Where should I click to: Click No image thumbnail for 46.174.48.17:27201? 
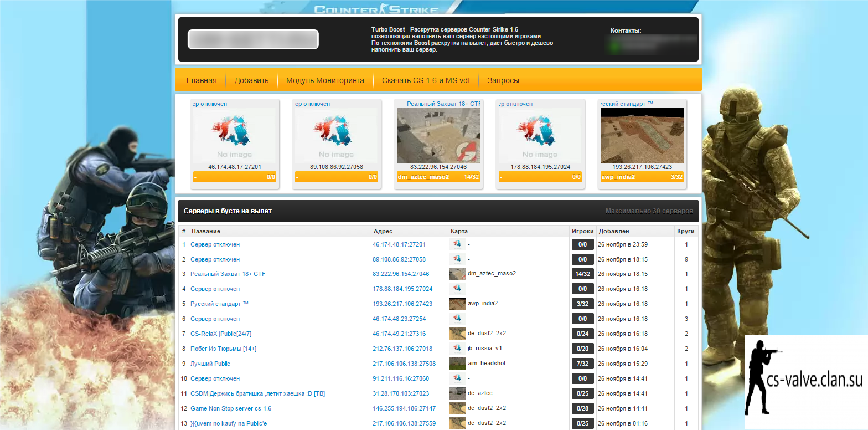click(x=234, y=136)
